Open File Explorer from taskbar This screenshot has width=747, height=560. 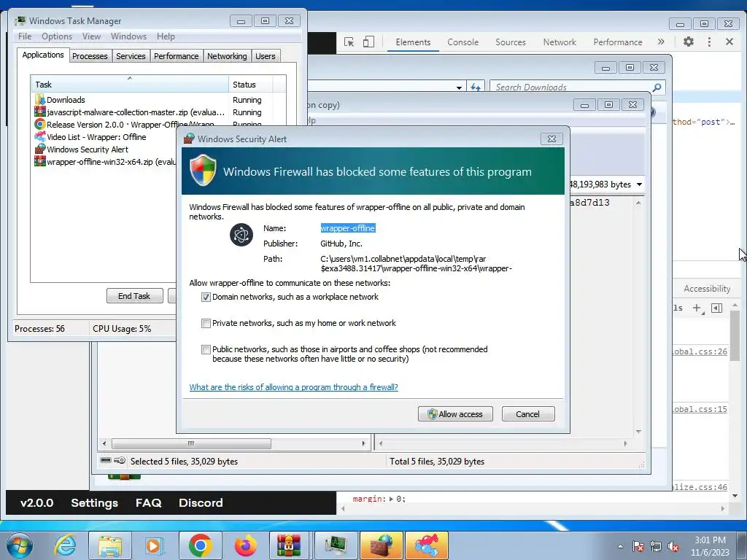(x=110, y=545)
